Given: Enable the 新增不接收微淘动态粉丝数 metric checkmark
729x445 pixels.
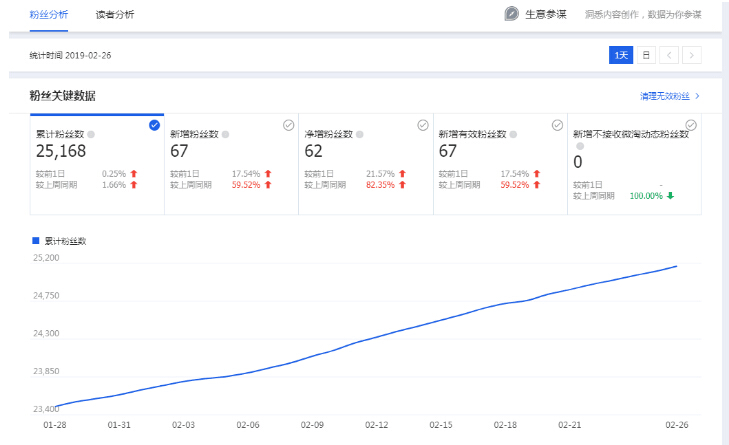Looking at the screenshot, I should point(691,125).
